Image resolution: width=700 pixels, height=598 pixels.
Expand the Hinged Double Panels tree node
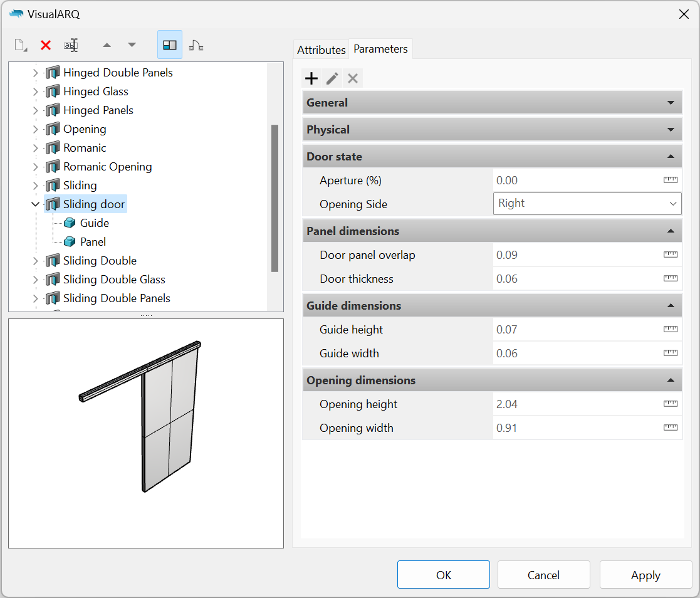click(35, 72)
